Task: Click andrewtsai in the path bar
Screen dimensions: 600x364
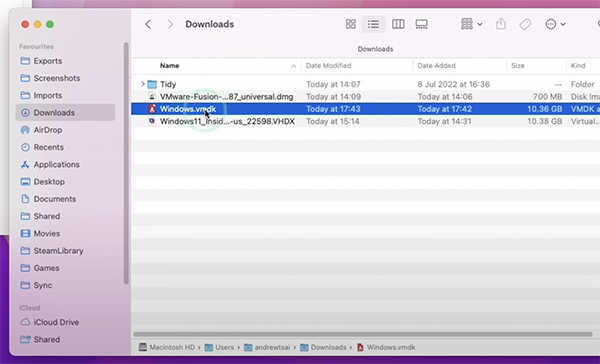Action: (x=267, y=347)
